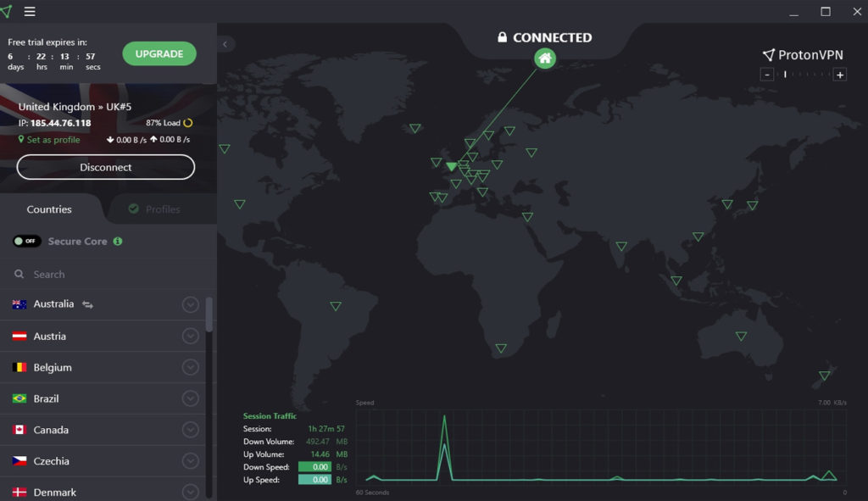Expand the Brazil server list
The height and width of the screenshot is (501, 868).
(x=190, y=398)
